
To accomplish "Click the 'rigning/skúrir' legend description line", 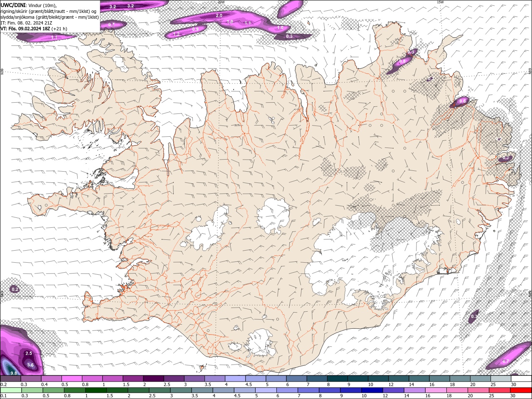I will tap(49, 11).
